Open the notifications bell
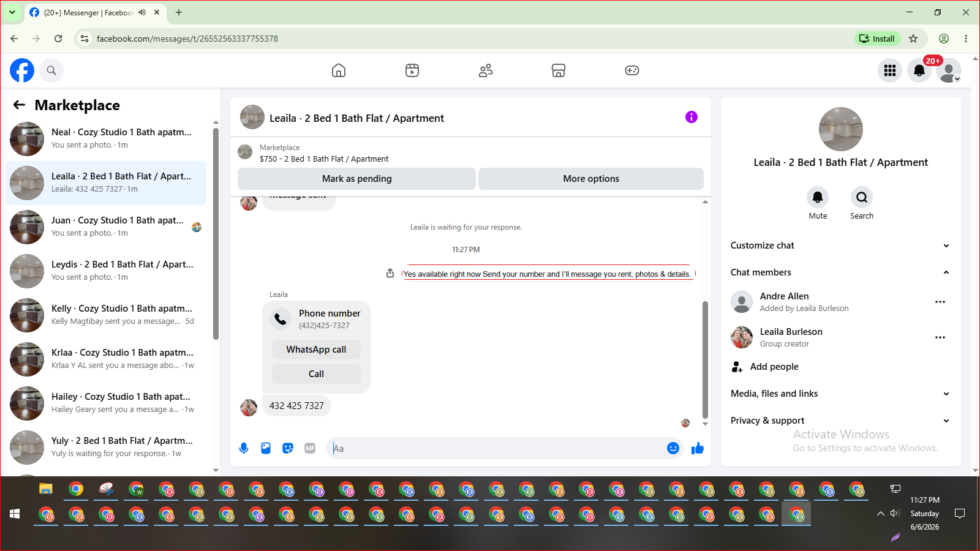Image resolution: width=980 pixels, height=551 pixels. (919, 70)
